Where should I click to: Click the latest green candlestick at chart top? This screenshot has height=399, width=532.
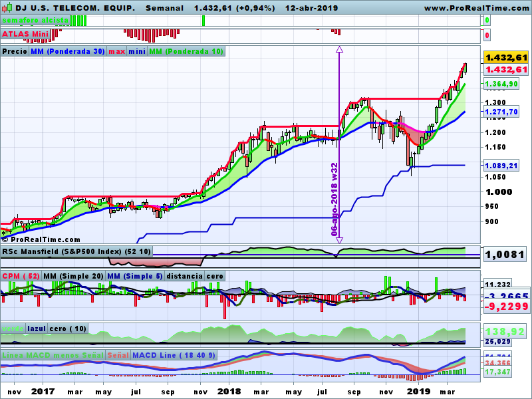465,68
